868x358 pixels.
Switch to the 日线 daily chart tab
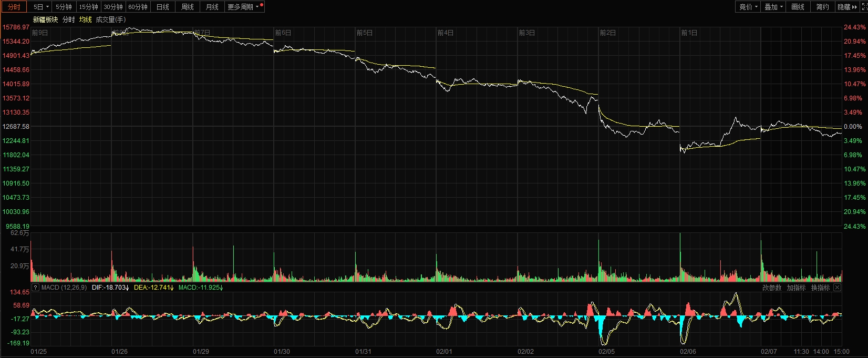163,7
